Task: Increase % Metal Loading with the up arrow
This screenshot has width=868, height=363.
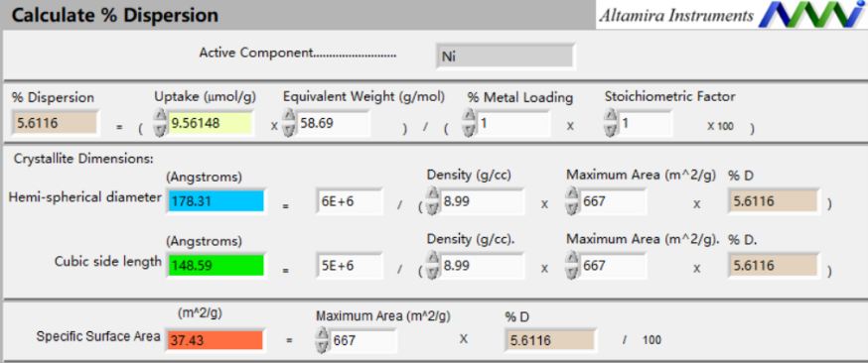Action: pyautogui.click(x=469, y=116)
